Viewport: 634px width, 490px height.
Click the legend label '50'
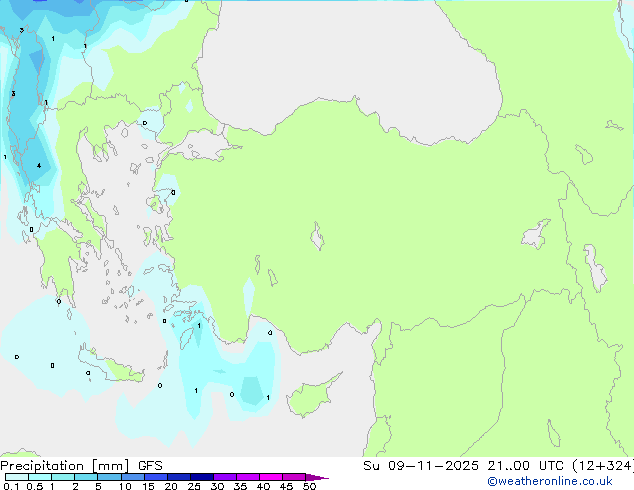coord(309,486)
